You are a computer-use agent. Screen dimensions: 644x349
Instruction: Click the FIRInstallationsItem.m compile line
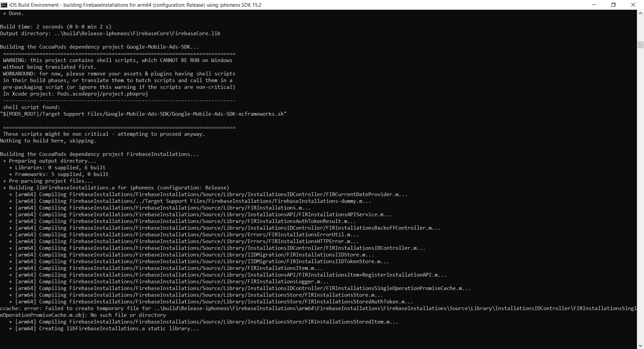pos(166,268)
